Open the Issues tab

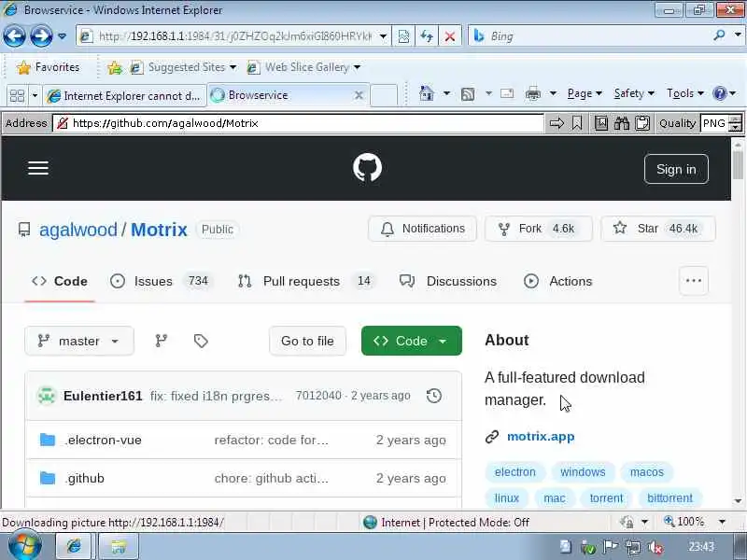(160, 282)
